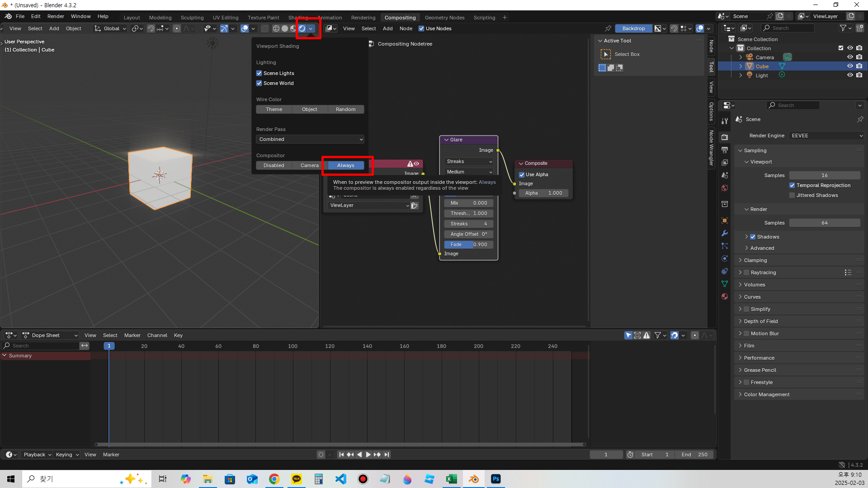Open the Render Pass Combined dropdown
The width and height of the screenshot is (868, 488).
[310, 139]
